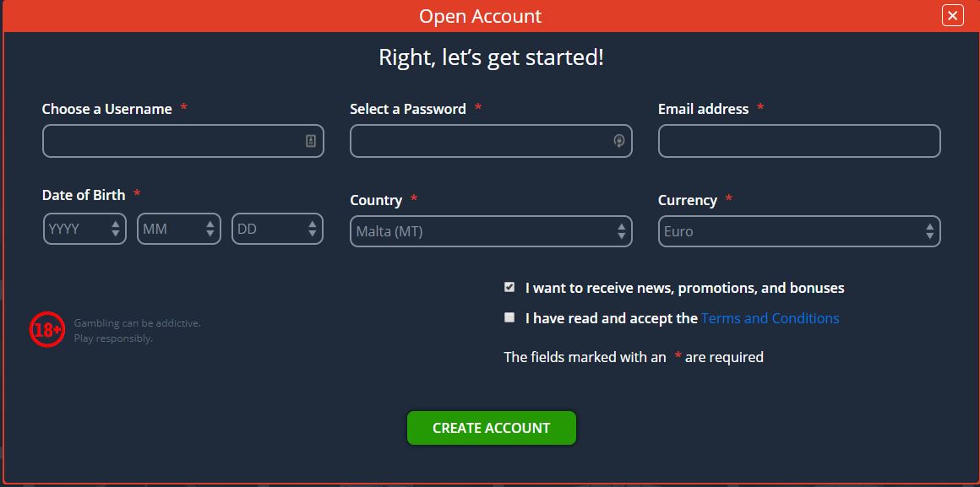Click the year field spinner arrows

[x=116, y=229]
